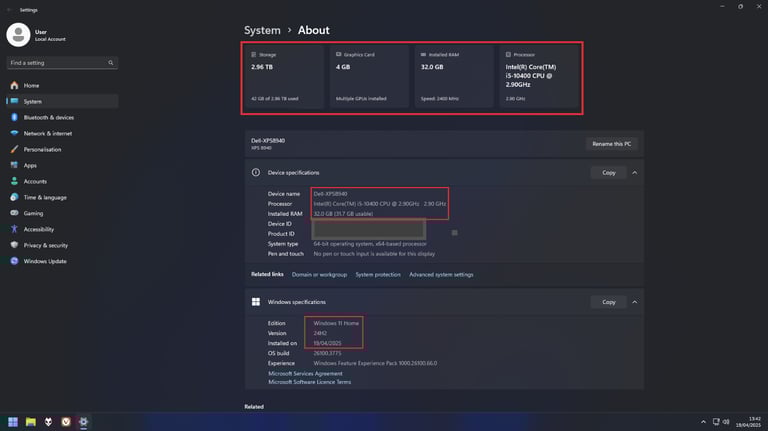This screenshot has height=431, width=768.
Task: Copy the Windows specifications
Action: [x=608, y=302]
